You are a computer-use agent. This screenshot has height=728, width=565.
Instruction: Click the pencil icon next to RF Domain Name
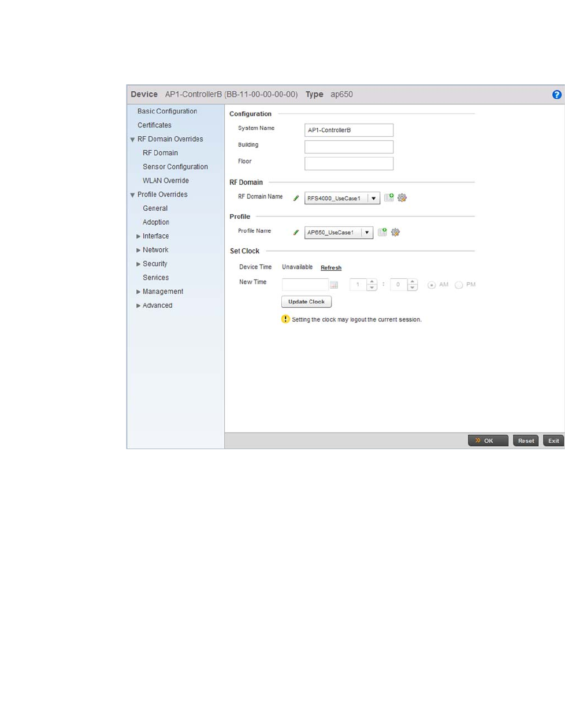pyautogui.click(x=296, y=198)
